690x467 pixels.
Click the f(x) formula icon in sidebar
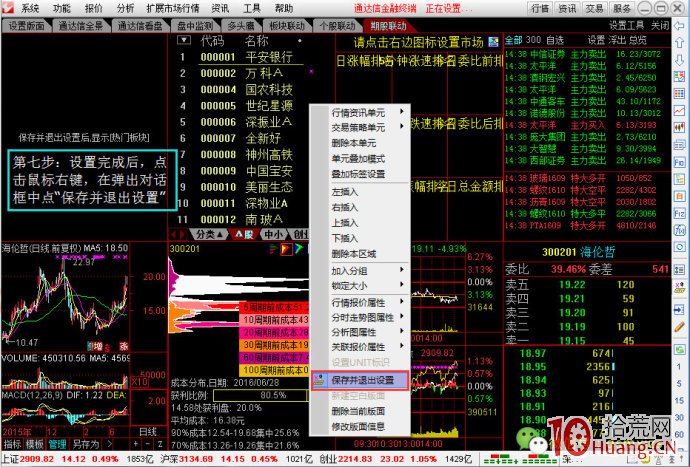click(679, 230)
